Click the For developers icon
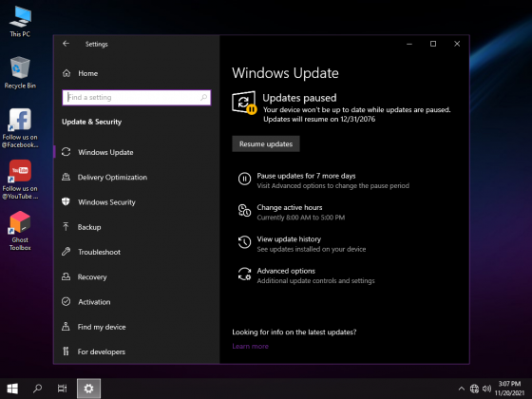 66,351
